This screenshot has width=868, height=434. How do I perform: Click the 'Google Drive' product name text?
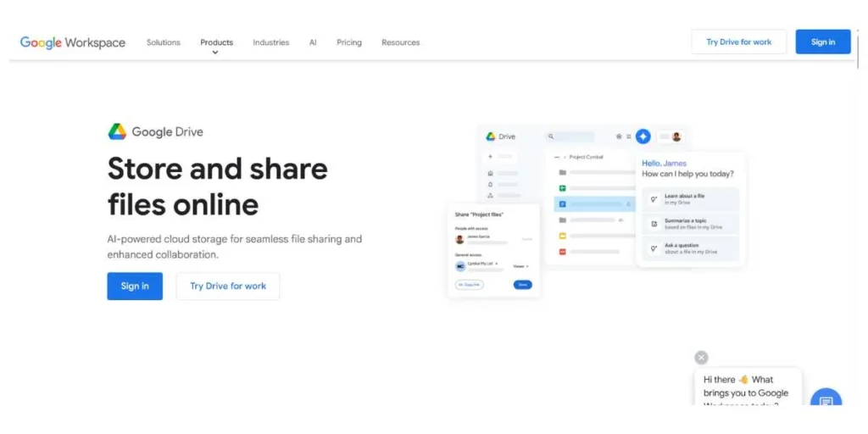click(x=167, y=131)
